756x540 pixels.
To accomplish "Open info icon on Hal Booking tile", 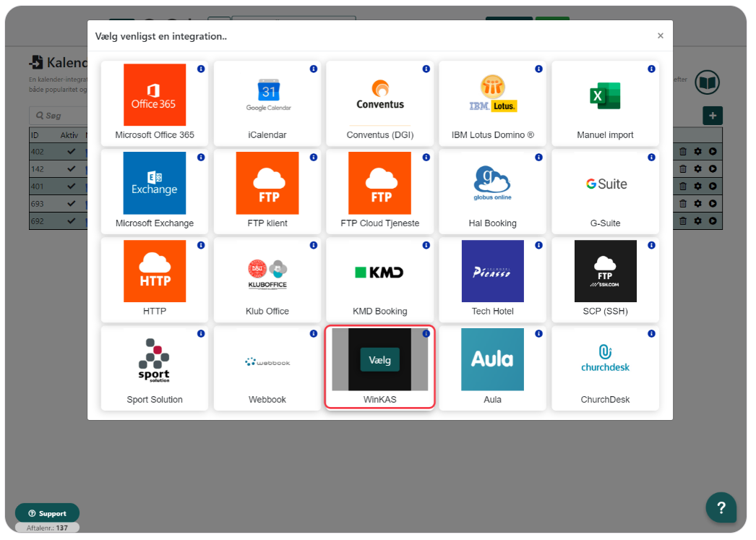I will (538, 157).
